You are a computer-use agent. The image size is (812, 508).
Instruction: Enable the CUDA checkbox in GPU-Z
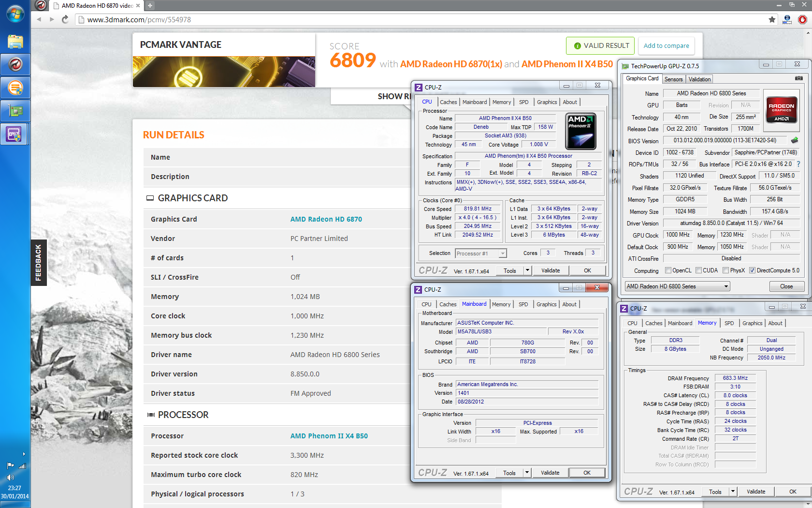click(x=698, y=270)
